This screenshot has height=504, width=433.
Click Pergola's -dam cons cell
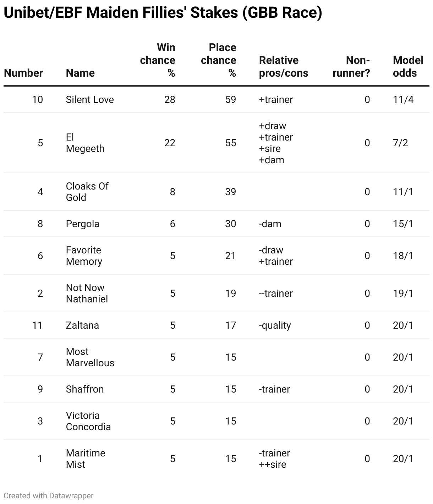point(270,224)
